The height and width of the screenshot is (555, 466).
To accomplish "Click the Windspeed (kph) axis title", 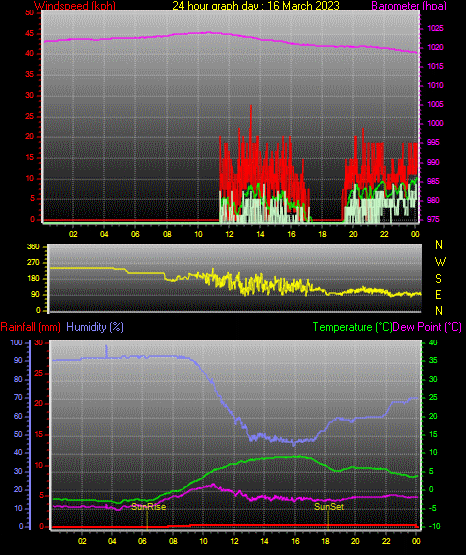I will click(x=75, y=6).
